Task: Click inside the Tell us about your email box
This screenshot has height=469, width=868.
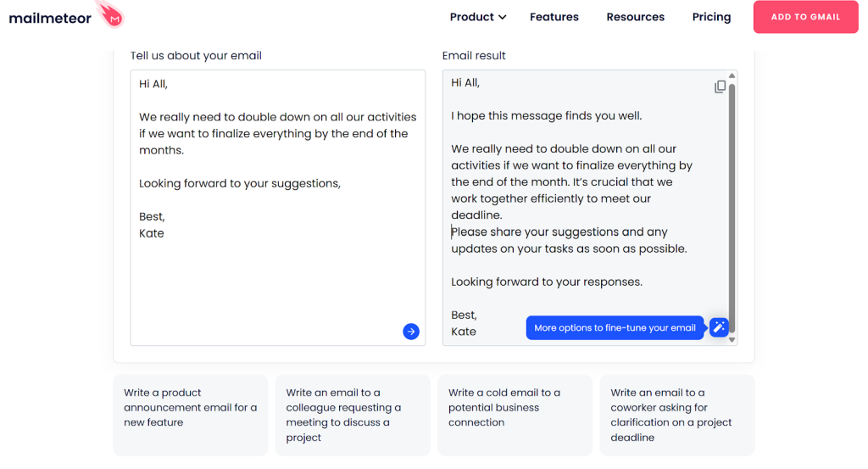Action: [278, 208]
